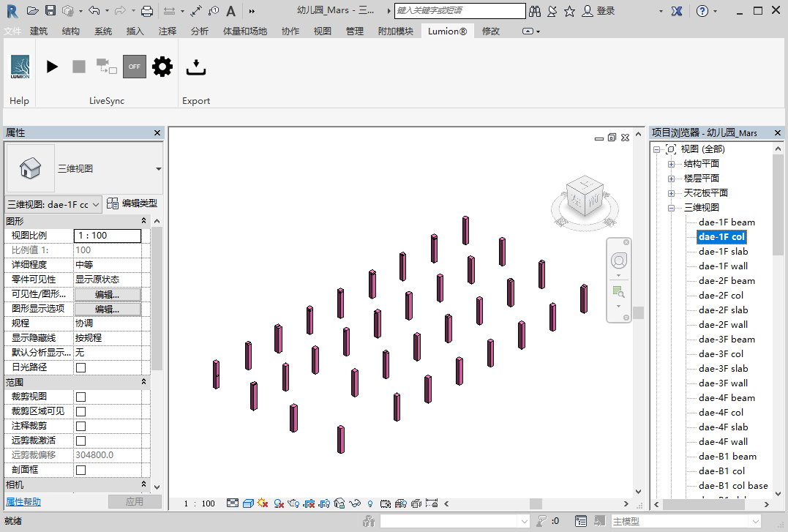Screen dimensions: 788x532
Task: Click the LiveSync camera sync icon
Action: point(106,67)
